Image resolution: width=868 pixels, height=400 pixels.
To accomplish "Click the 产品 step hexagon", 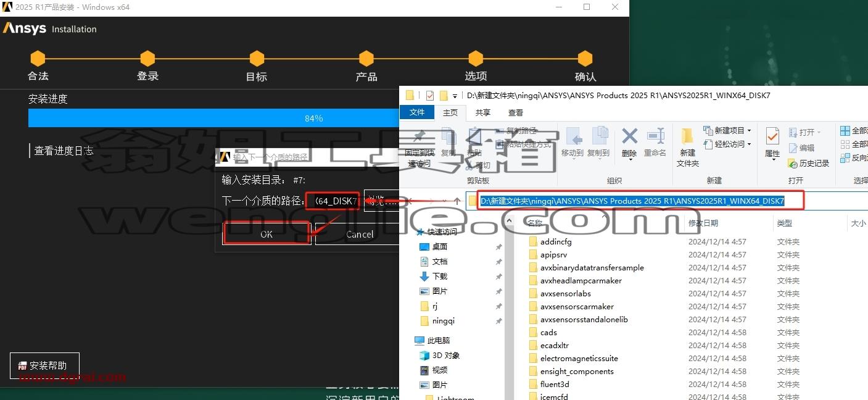I will pos(366,59).
